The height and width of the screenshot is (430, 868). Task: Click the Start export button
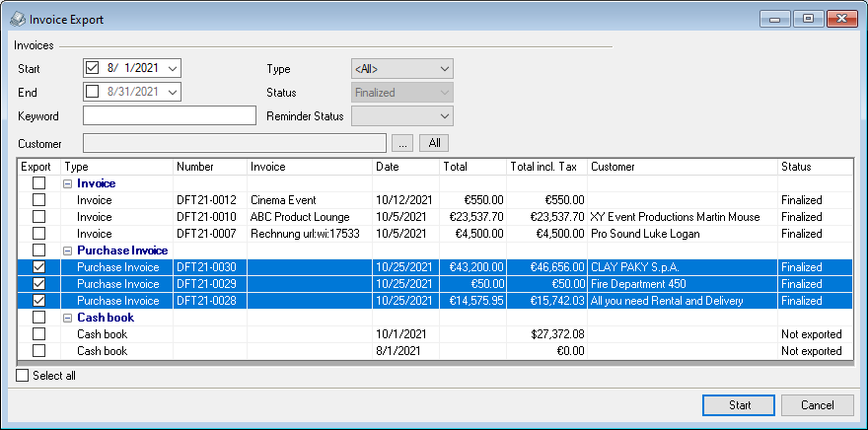[739, 405]
